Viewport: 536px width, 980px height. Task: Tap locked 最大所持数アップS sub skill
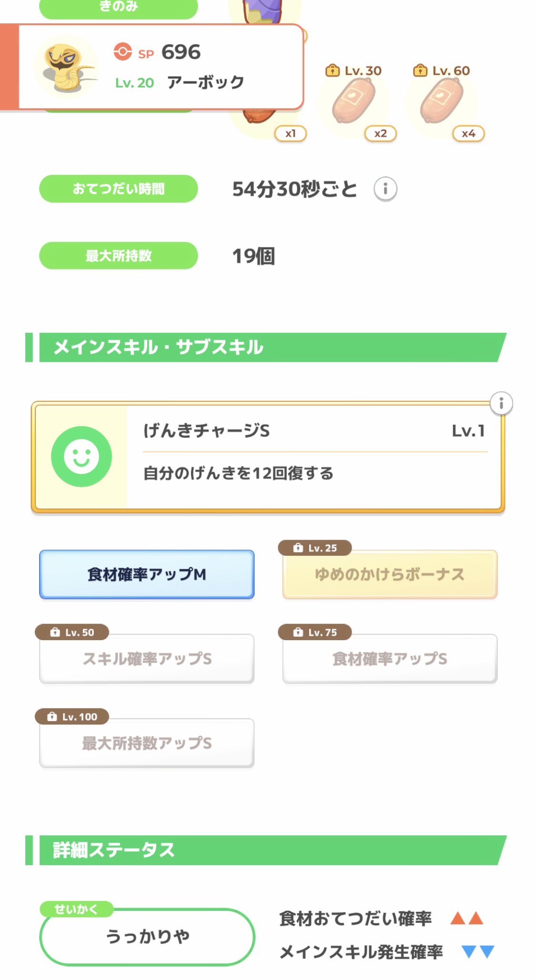[147, 743]
